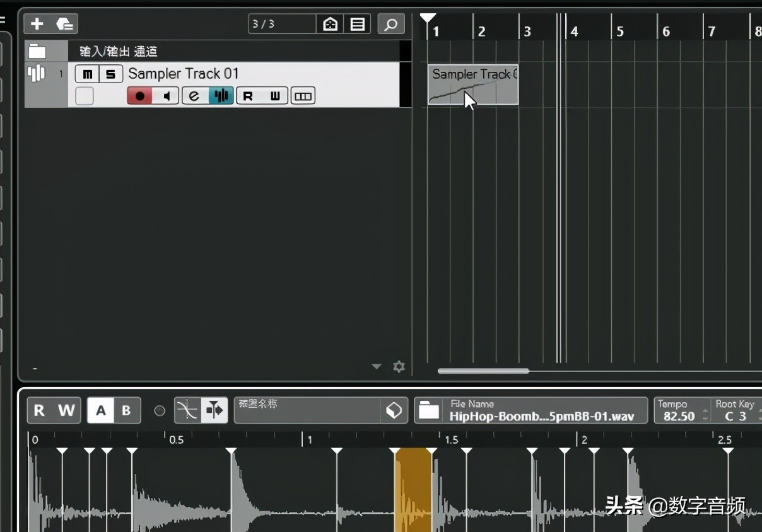Open channel settings with the 'e' icon

195,95
